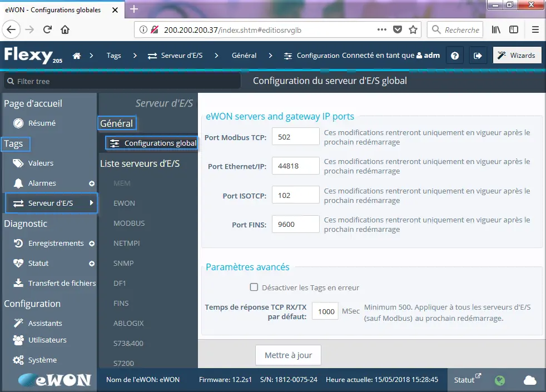Select Configurations global menu entry

pyautogui.click(x=151, y=143)
